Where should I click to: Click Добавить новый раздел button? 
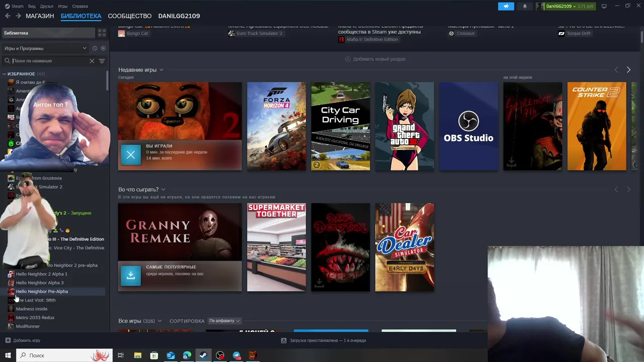375,59
